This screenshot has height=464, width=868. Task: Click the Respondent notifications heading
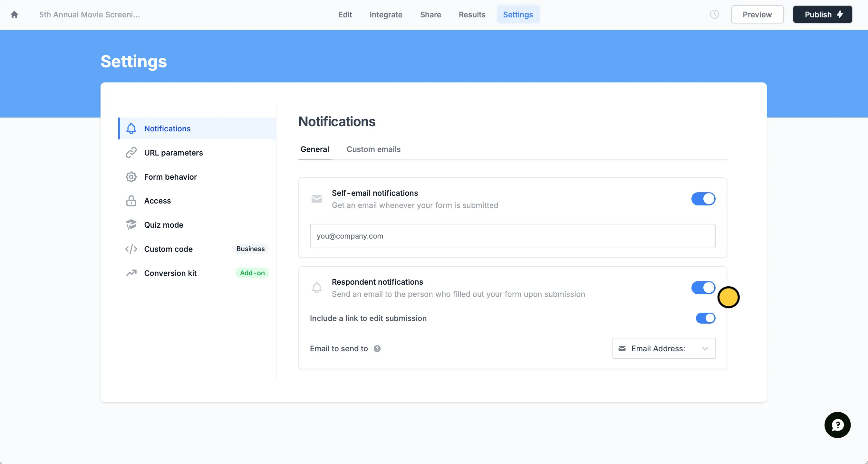pyautogui.click(x=377, y=282)
